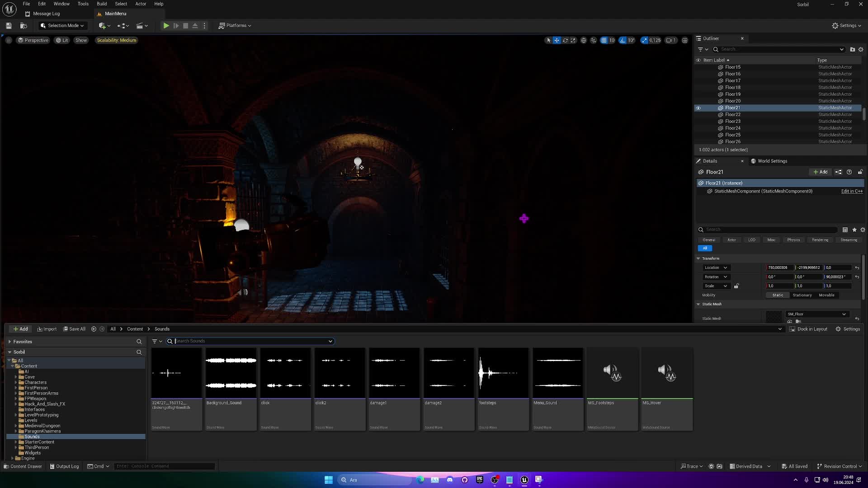Open the Blueprints dropdown in the toolbar
The width and height of the screenshot is (868, 488).
coord(123,26)
